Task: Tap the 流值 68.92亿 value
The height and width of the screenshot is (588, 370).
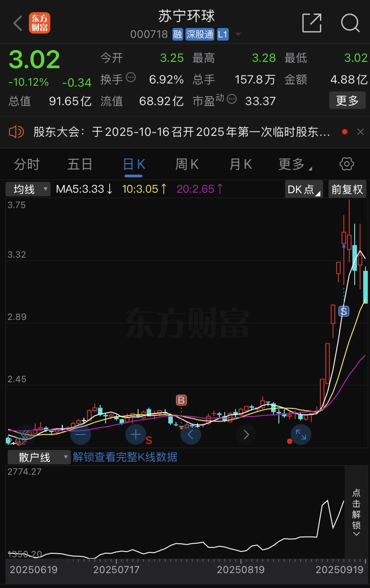Action: pos(161,101)
